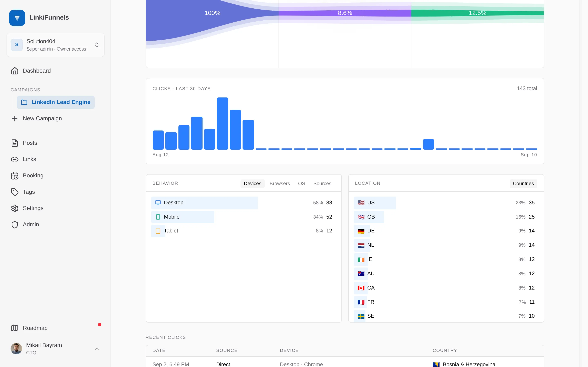The width and height of the screenshot is (588, 367).
Task: Expand the Mikail Bayram user menu chevron
Action: tap(97, 349)
